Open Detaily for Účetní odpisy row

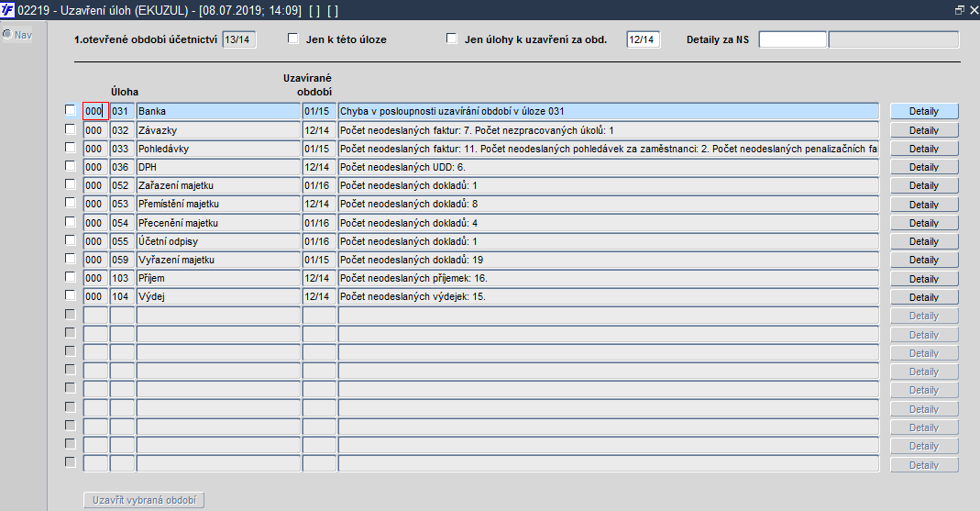924,241
